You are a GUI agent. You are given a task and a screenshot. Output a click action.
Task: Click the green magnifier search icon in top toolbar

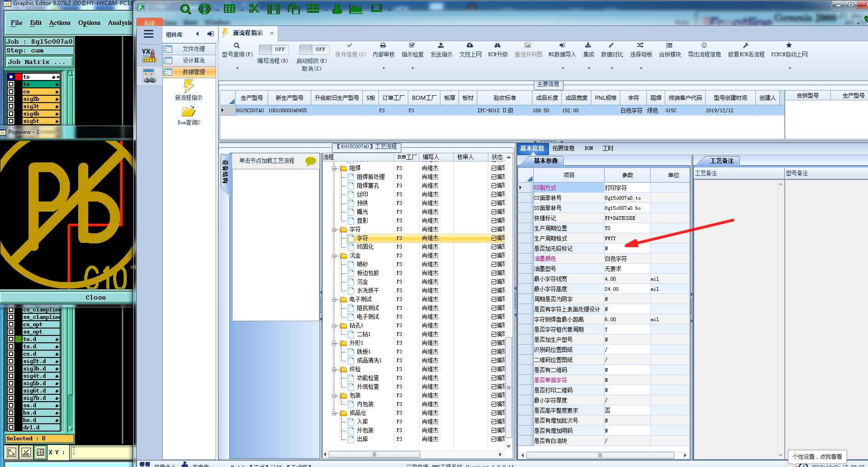[185, 9]
